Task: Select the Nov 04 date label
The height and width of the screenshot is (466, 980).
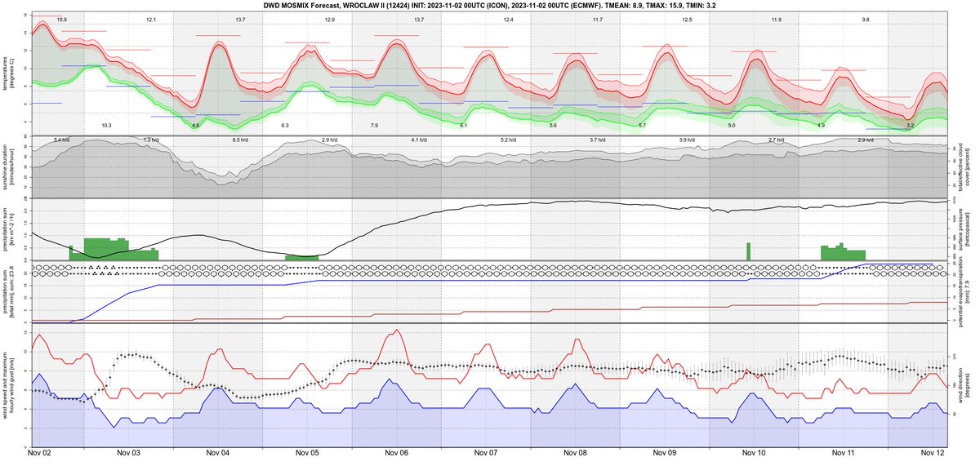Action: pyautogui.click(x=218, y=452)
